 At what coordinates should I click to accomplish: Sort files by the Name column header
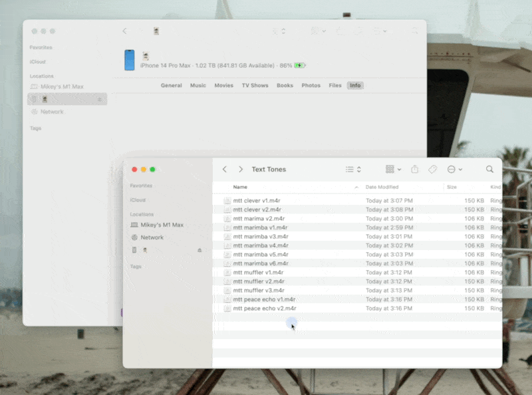(240, 187)
